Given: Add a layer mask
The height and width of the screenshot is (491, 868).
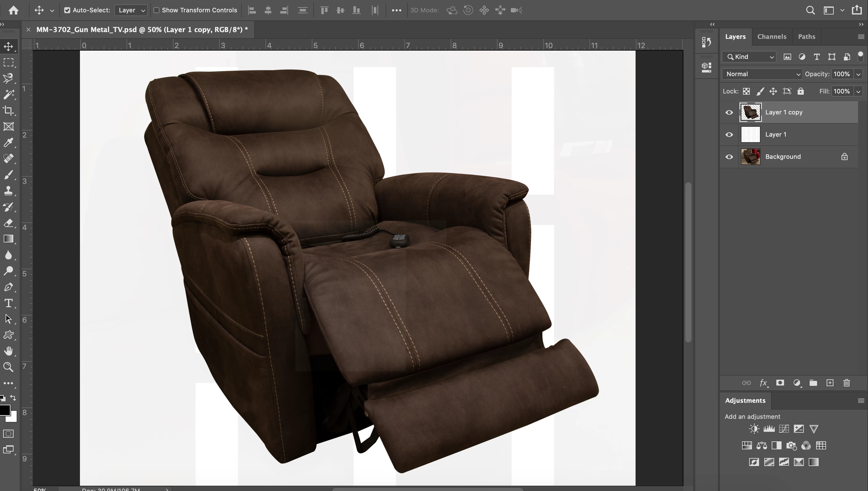Looking at the screenshot, I should coord(780,383).
